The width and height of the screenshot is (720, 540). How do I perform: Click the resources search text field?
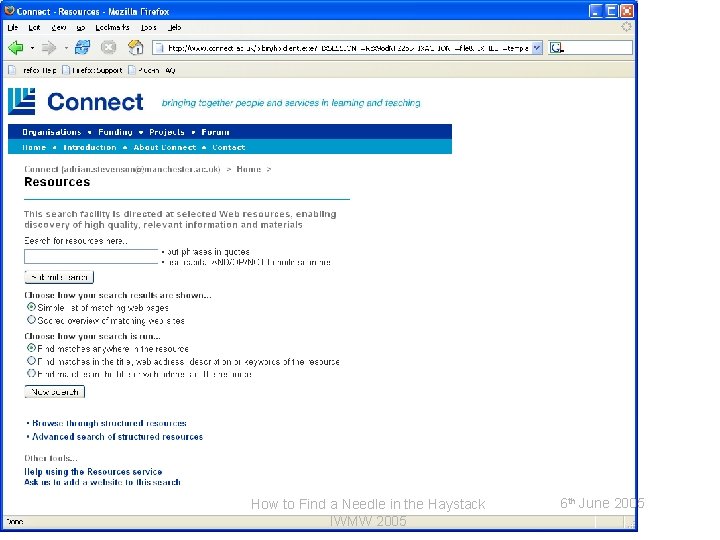click(91, 256)
